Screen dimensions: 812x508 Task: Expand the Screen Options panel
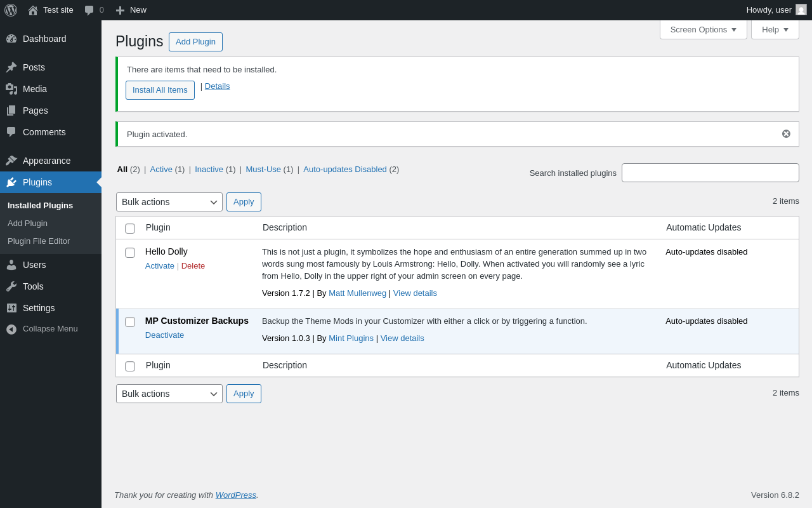(x=704, y=29)
